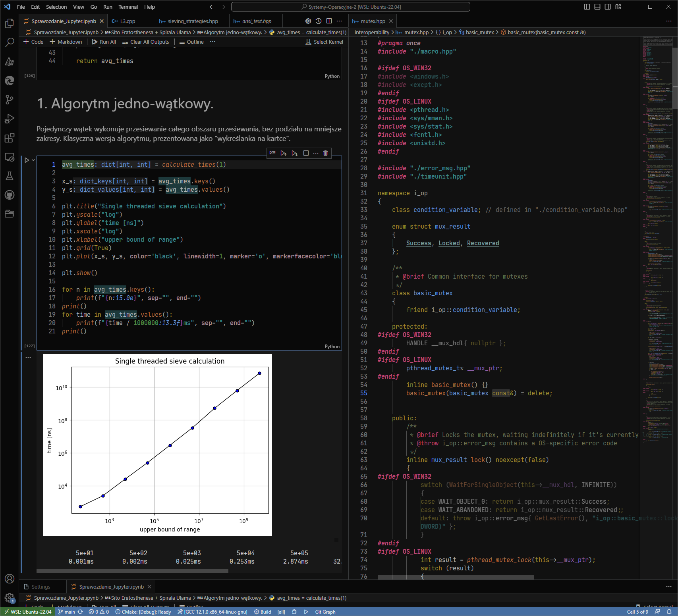This screenshot has width=678, height=616.
Task: Expand basic_mutex breadcrumb segment
Action: [x=477, y=32]
